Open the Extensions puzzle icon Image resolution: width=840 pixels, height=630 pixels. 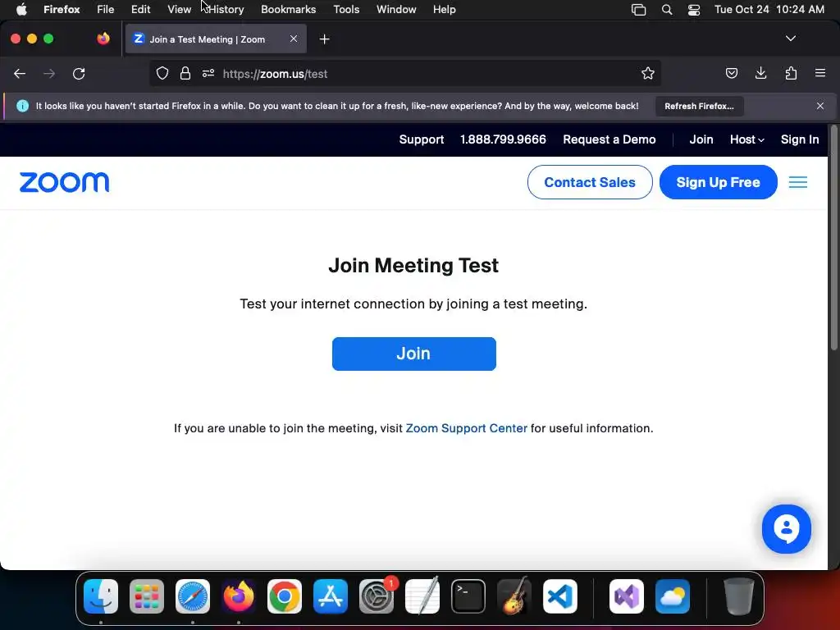pos(791,73)
